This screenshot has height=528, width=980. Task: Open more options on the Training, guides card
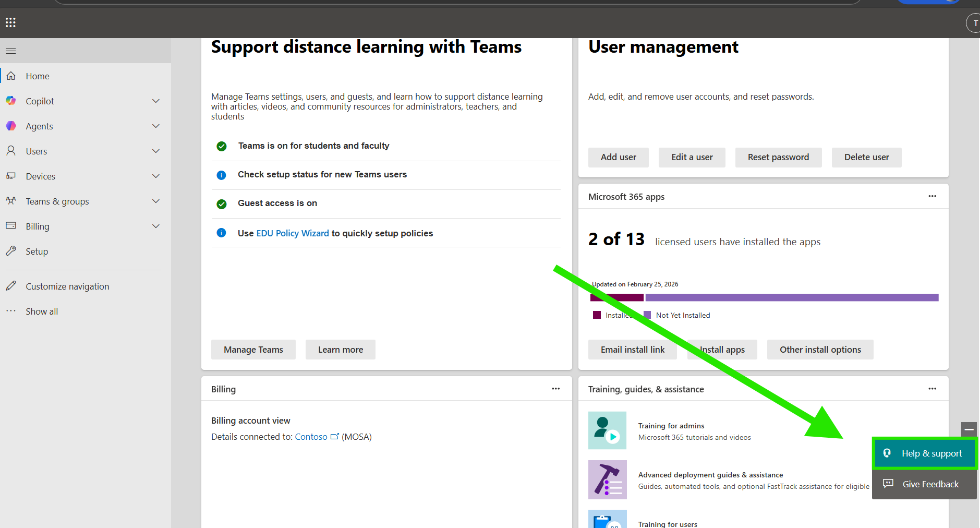pos(933,389)
